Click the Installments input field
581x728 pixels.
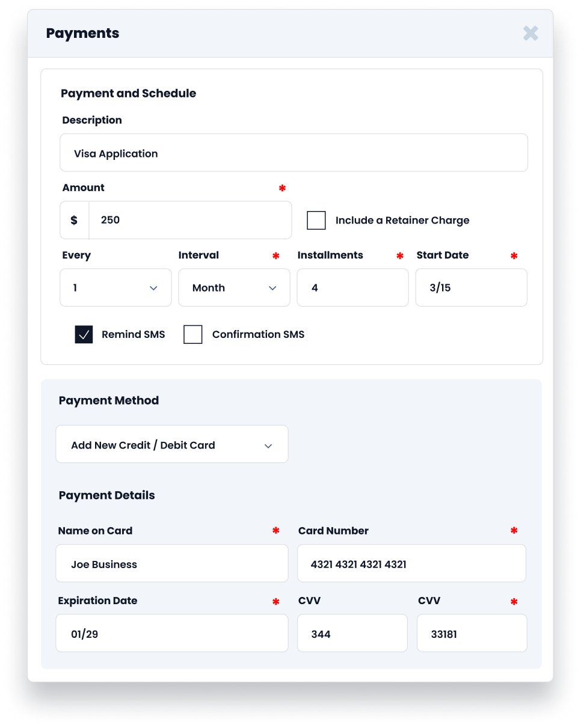click(352, 288)
